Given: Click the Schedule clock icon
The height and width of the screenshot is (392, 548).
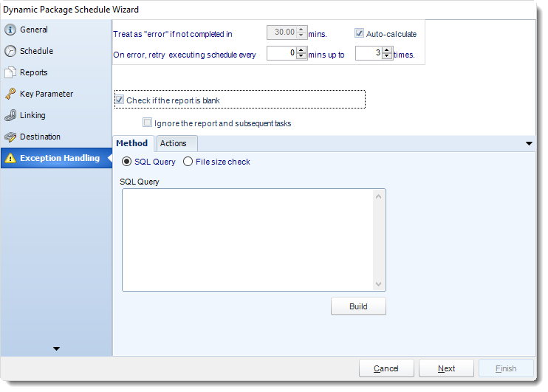Looking at the screenshot, I should [x=10, y=51].
